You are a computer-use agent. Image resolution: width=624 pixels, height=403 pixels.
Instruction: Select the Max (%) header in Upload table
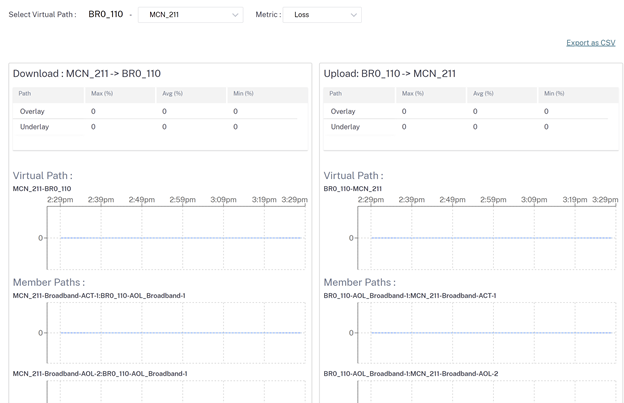[x=431, y=94]
